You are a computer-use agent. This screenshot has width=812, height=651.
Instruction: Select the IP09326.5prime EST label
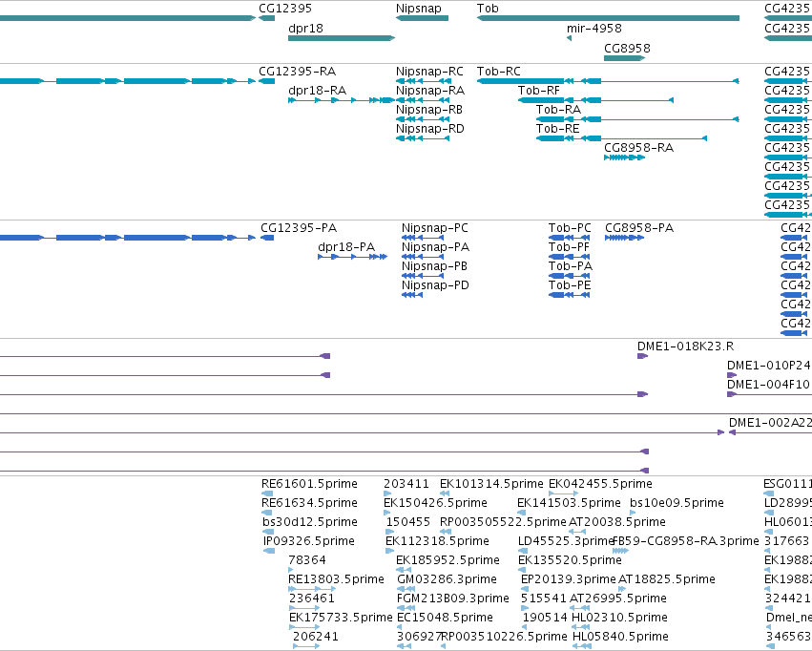(308, 541)
